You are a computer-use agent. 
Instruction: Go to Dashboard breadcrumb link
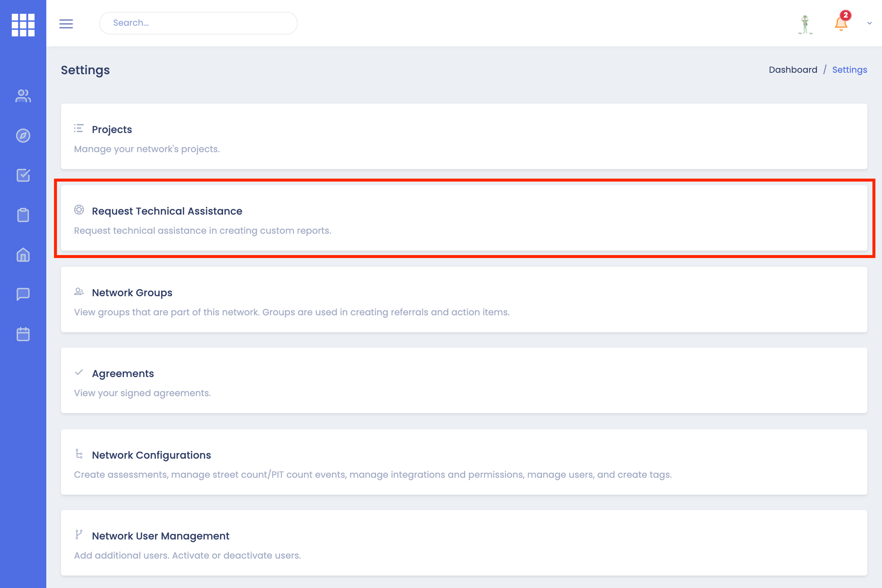(793, 70)
